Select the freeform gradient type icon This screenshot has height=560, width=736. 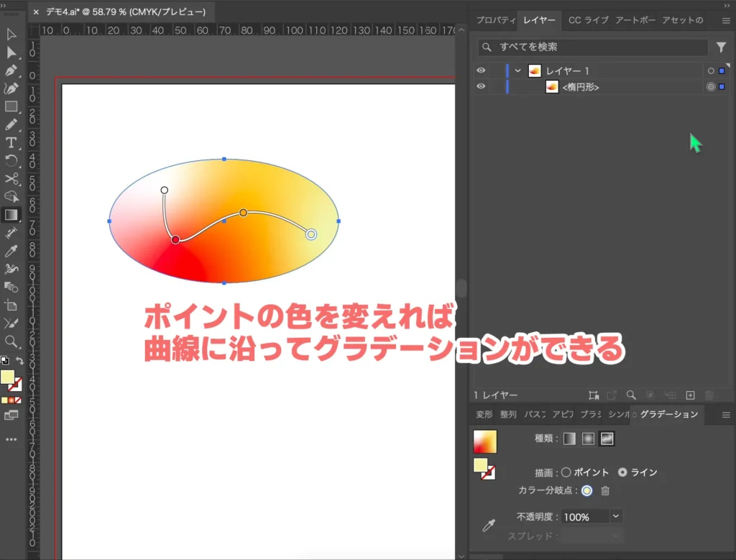[607, 439]
